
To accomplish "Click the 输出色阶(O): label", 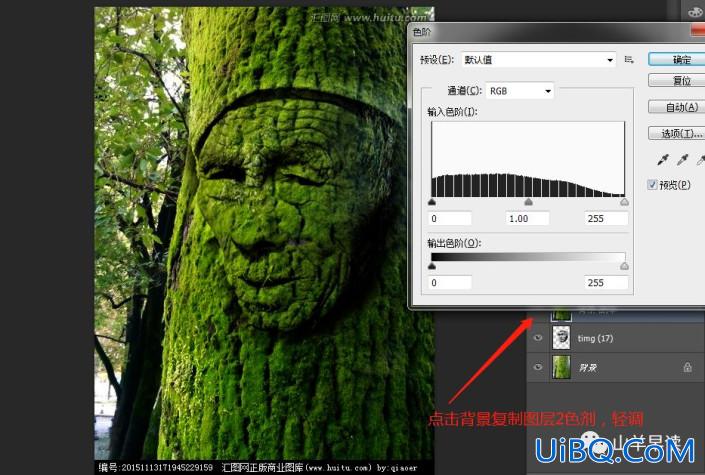I will pos(454,243).
